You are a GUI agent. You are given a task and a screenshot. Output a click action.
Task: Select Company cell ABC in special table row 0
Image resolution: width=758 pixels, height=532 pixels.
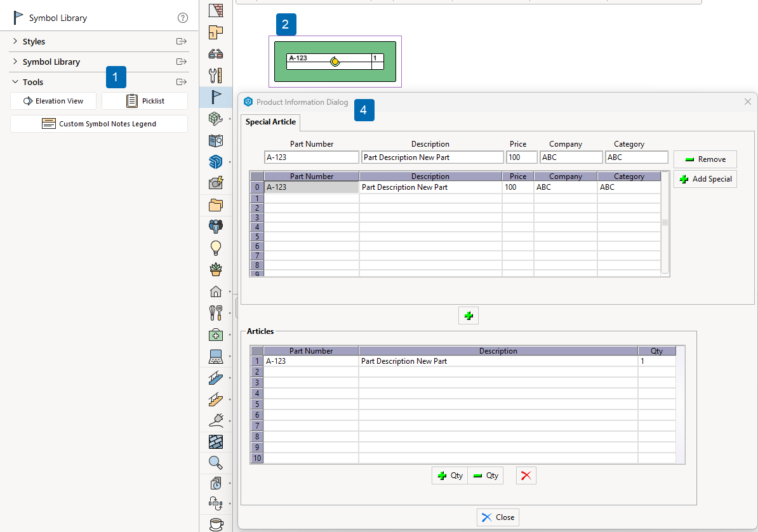pos(566,187)
